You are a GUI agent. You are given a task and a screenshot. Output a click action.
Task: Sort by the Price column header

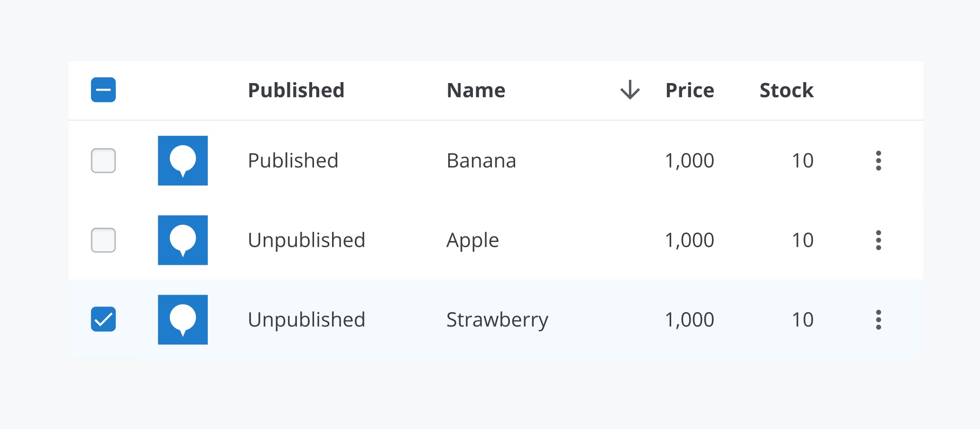pos(690,90)
